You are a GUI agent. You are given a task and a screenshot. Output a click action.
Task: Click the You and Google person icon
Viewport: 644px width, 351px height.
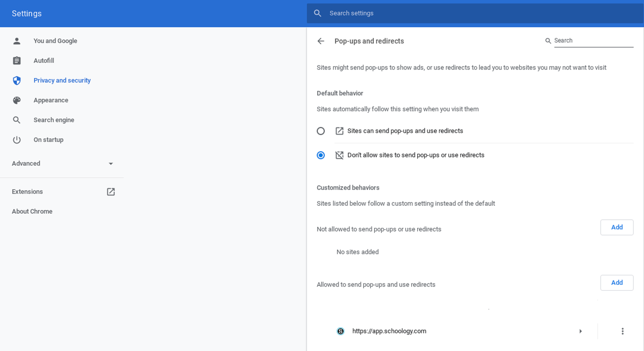click(17, 41)
